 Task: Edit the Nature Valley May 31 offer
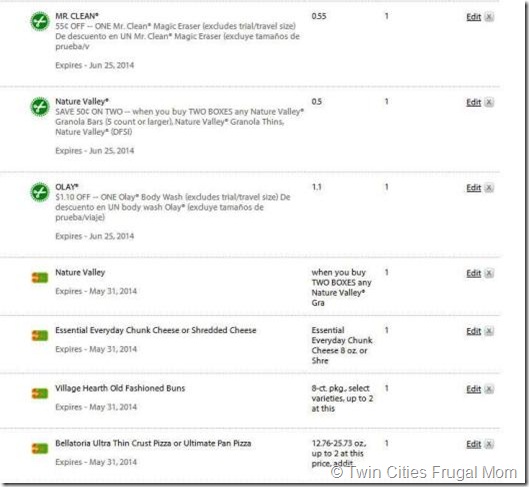click(x=474, y=273)
